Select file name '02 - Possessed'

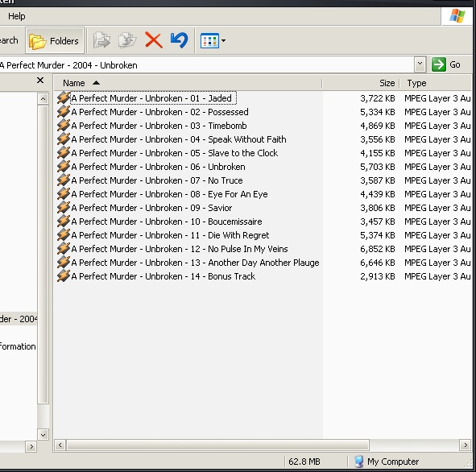pyautogui.click(x=159, y=112)
